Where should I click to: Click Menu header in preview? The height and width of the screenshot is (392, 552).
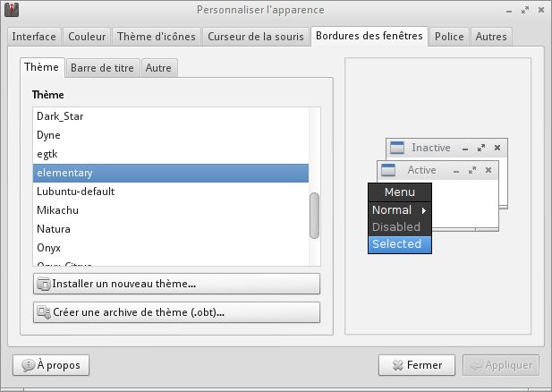click(x=400, y=192)
